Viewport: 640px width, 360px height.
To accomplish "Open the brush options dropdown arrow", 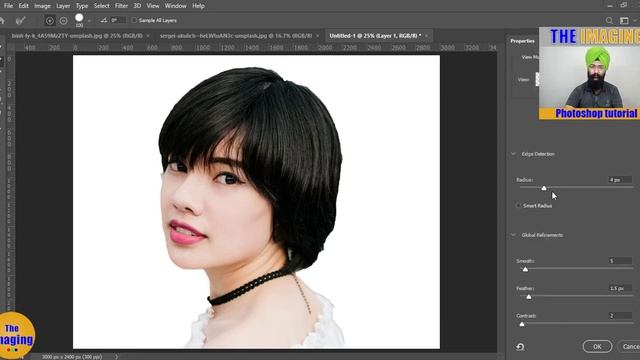I will (89, 20).
